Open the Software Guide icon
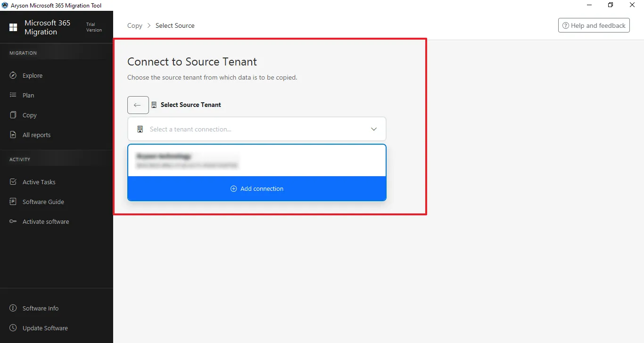 click(x=13, y=202)
